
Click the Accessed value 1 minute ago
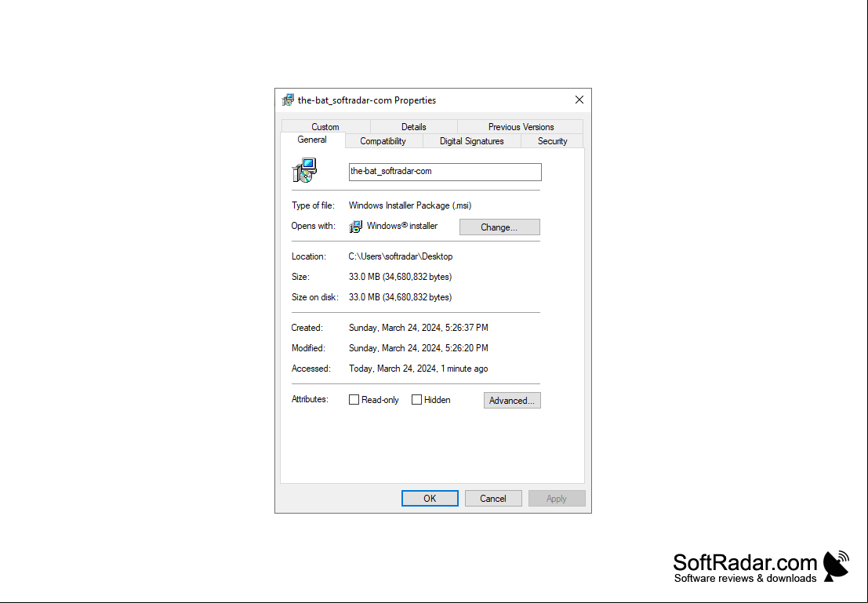[x=419, y=369]
